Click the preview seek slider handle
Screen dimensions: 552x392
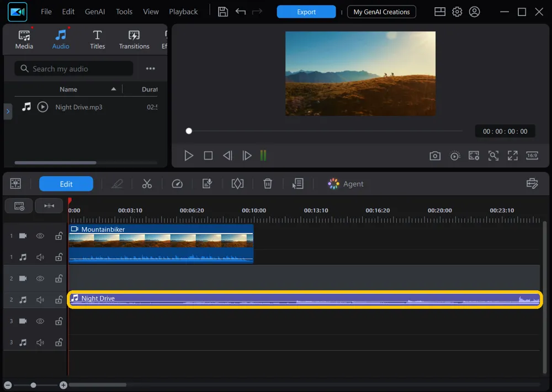(189, 131)
